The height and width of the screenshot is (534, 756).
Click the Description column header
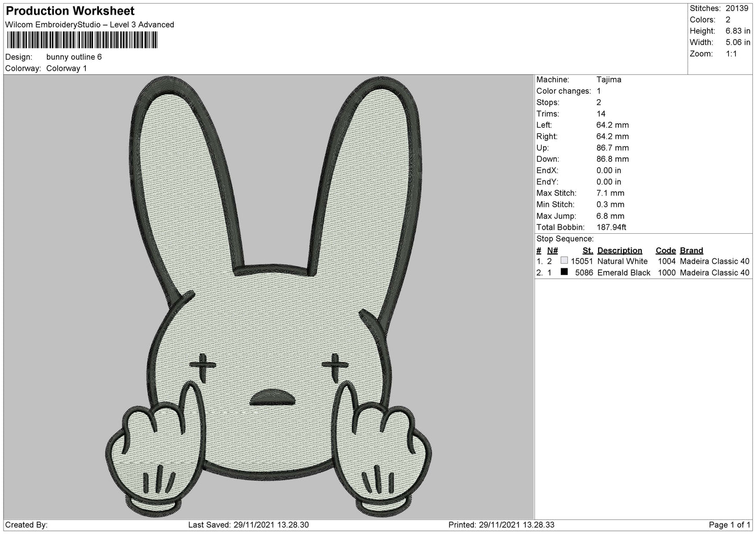[x=619, y=251]
